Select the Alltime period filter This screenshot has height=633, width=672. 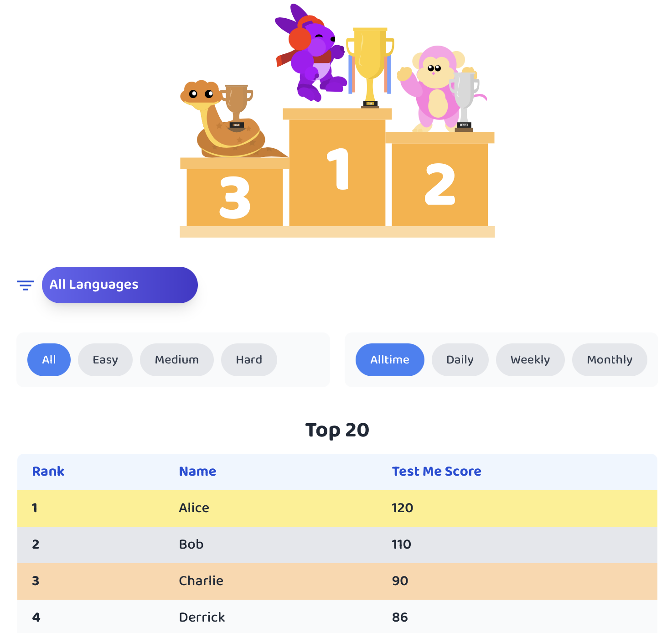[390, 360]
